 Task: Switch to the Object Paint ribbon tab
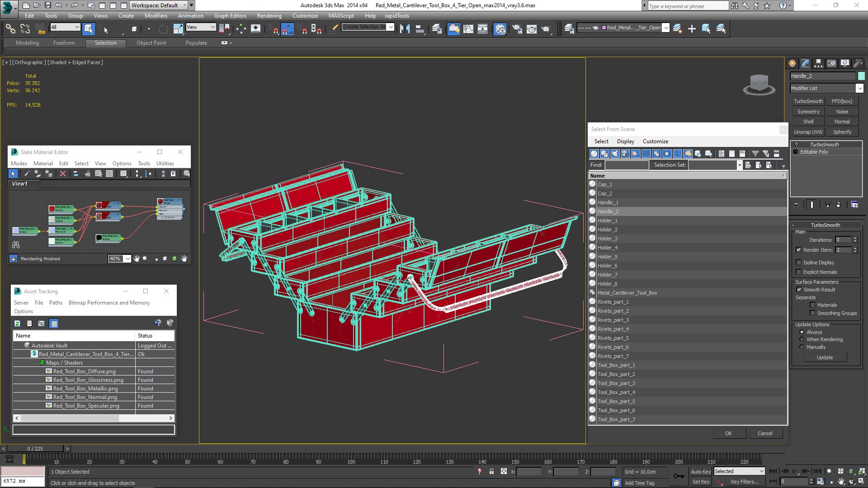[151, 43]
